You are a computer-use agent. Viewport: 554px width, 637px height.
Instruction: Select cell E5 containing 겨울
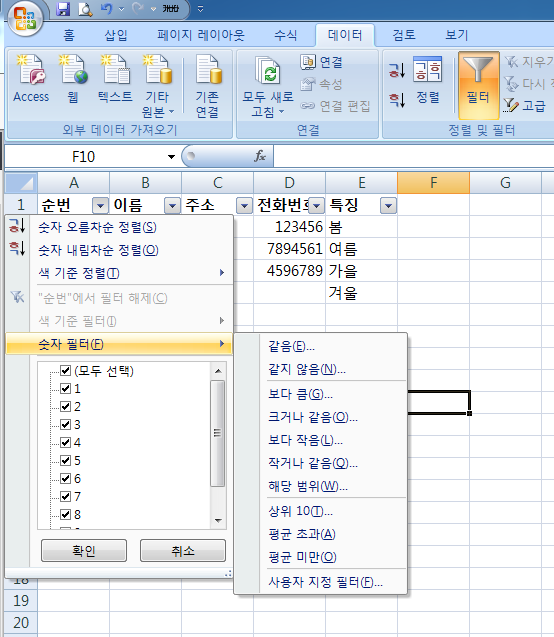tap(361, 292)
